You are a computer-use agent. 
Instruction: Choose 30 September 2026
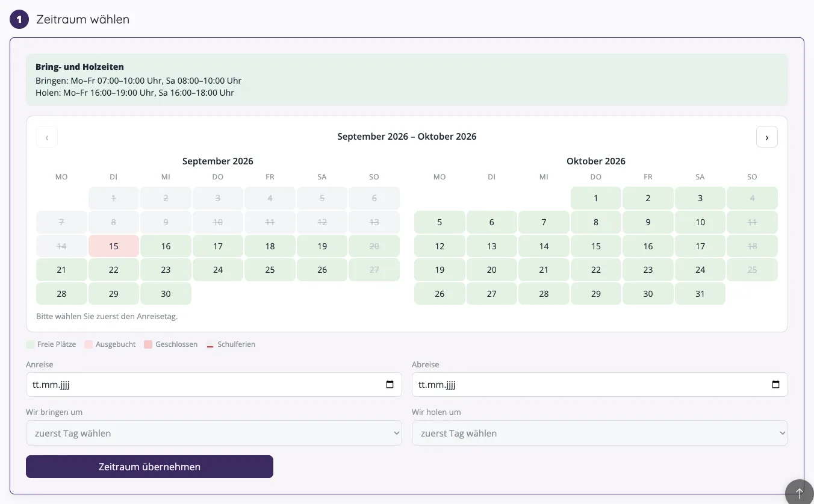click(x=166, y=294)
